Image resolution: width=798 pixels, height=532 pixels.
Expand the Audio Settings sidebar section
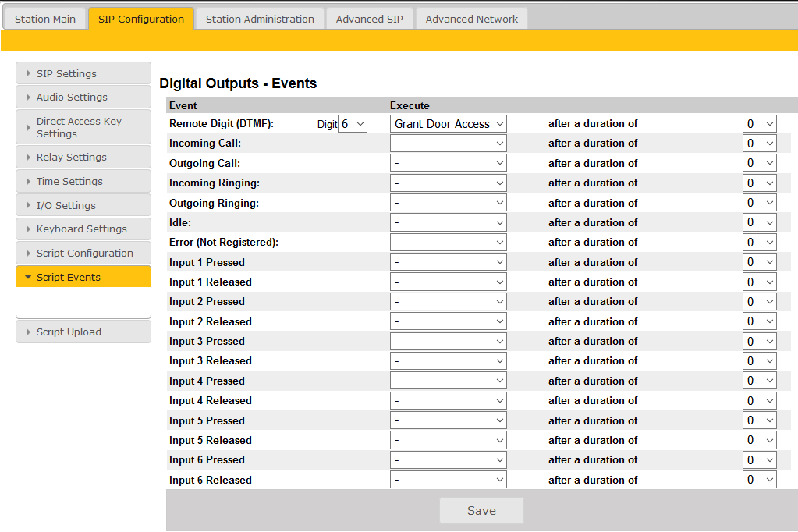83,98
